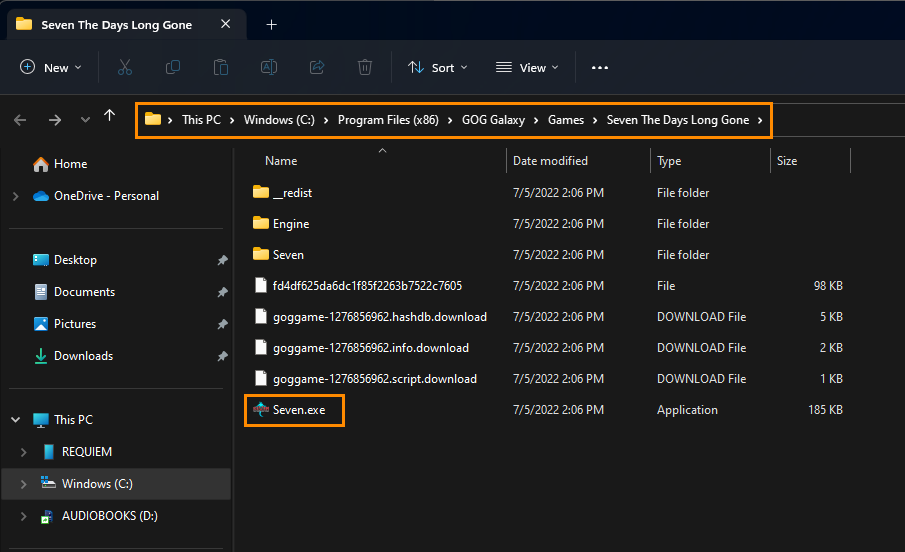
Task: Click folder icon at address bar start
Action: 153,120
